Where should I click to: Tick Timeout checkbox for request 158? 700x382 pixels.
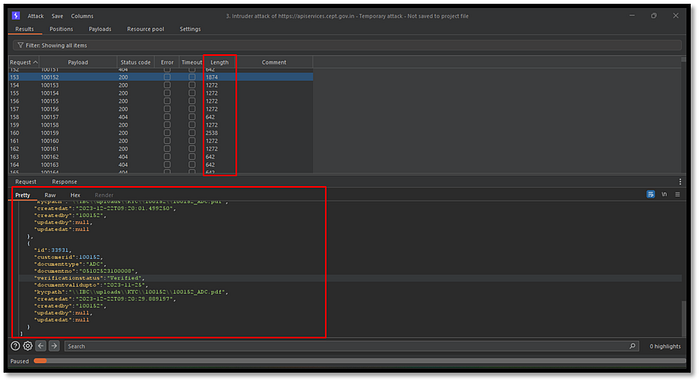[x=192, y=117]
